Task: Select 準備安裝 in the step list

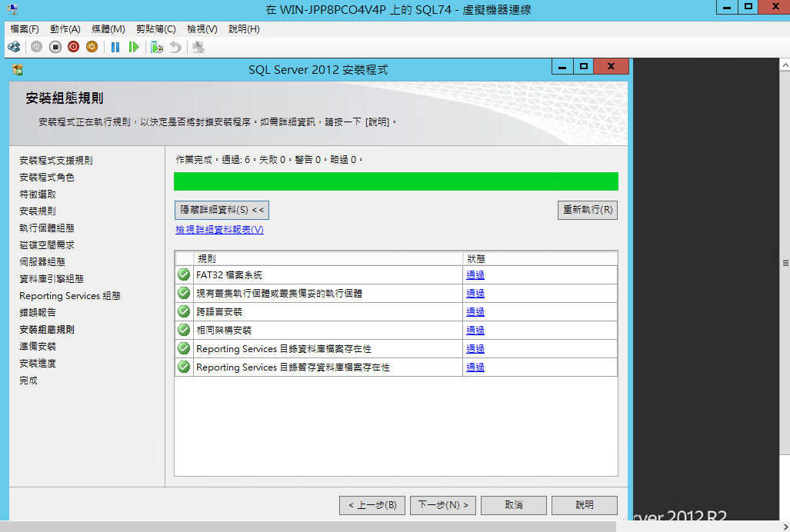Action: coord(38,346)
